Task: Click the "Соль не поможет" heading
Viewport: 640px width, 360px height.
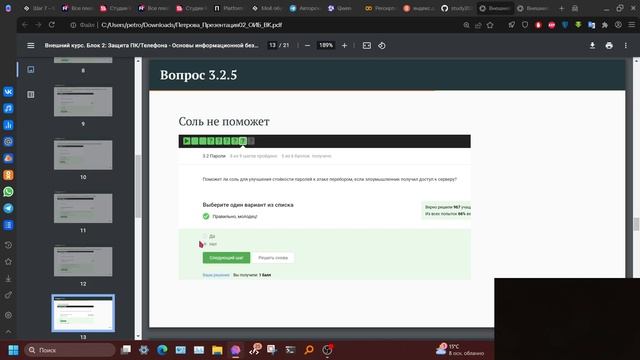Action: coord(224,121)
